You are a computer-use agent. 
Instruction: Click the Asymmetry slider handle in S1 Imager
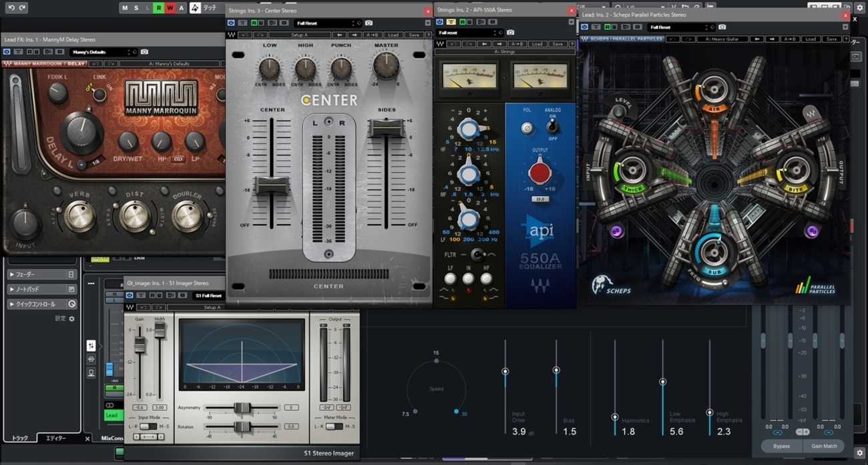(242, 408)
